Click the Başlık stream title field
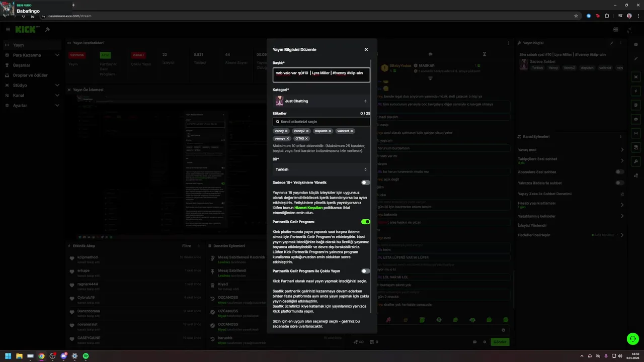Image resolution: width=644 pixels, height=362 pixels. [321, 75]
